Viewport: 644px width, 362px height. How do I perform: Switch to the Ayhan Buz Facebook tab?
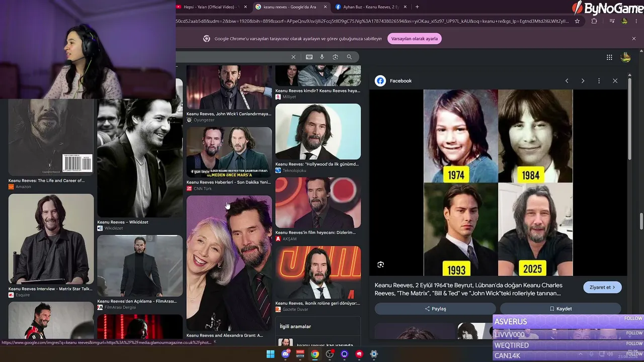point(370,7)
